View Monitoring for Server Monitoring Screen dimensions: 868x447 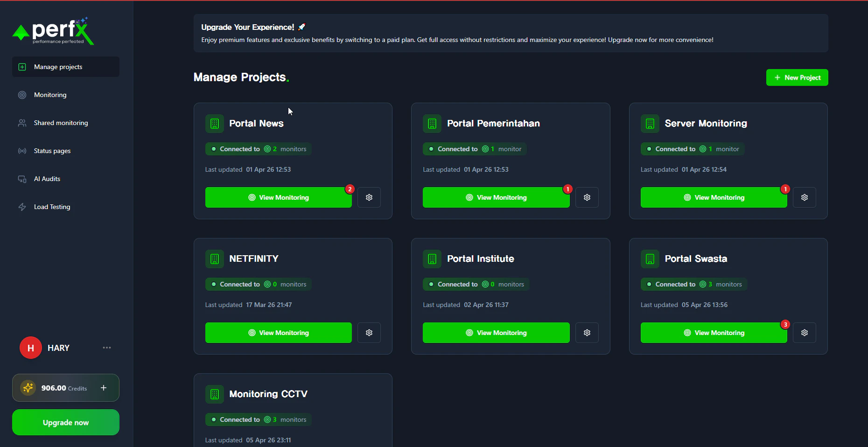(x=714, y=197)
